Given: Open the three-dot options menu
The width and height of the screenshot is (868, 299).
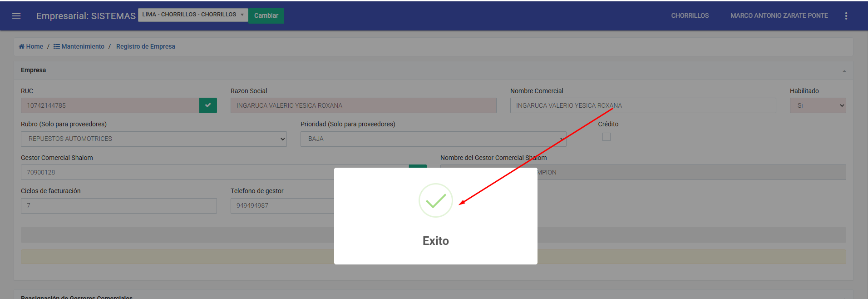Looking at the screenshot, I should (x=846, y=16).
